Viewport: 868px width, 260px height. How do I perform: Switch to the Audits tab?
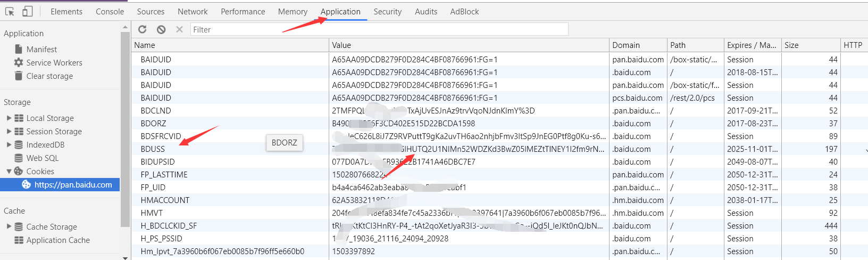click(x=426, y=11)
